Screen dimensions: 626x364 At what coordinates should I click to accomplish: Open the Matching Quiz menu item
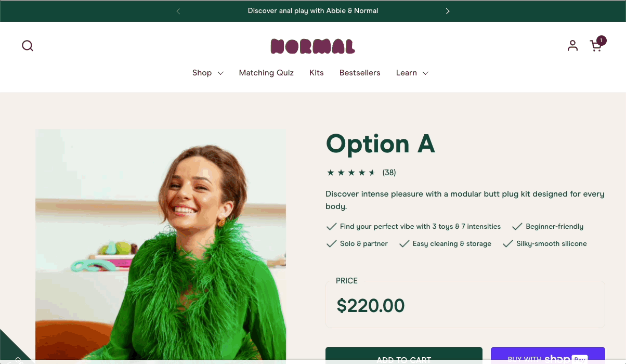pos(266,73)
